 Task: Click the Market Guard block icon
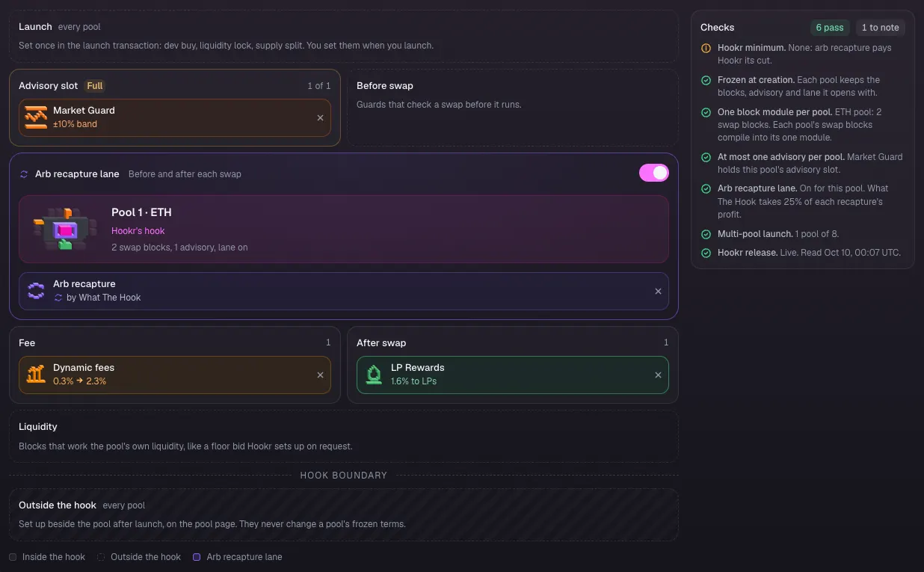(x=36, y=117)
